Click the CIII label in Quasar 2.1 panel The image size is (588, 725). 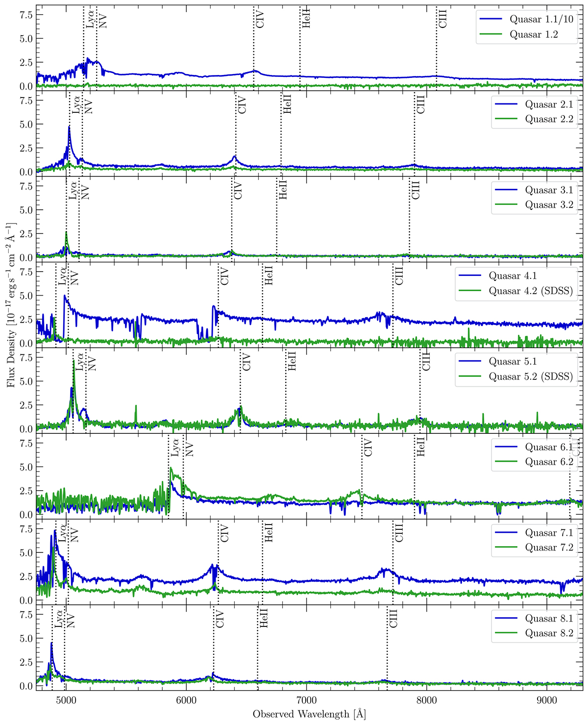(x=421, y=104)
